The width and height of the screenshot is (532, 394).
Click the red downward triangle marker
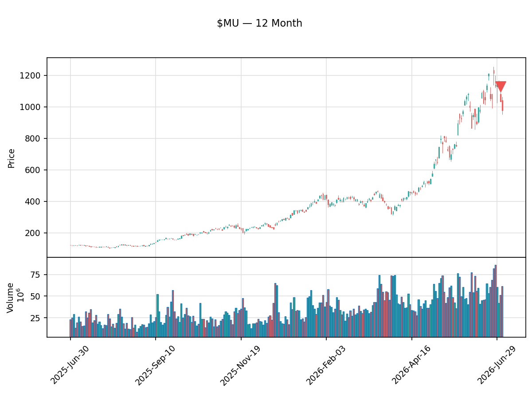point(501,87)
